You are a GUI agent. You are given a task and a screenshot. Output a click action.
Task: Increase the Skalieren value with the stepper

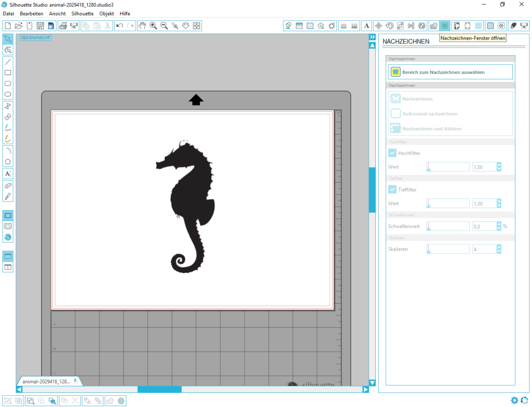tap(499, 246)
